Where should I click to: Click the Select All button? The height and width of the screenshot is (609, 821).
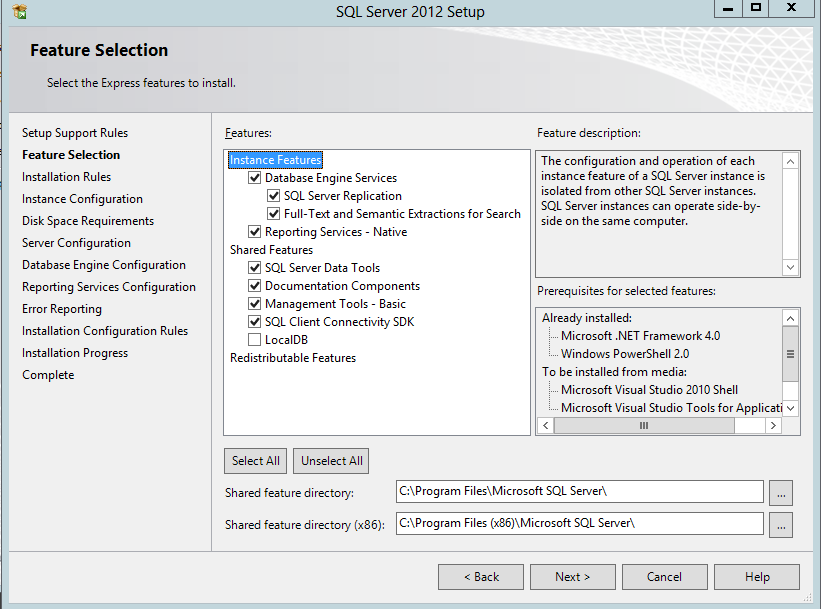256,461
